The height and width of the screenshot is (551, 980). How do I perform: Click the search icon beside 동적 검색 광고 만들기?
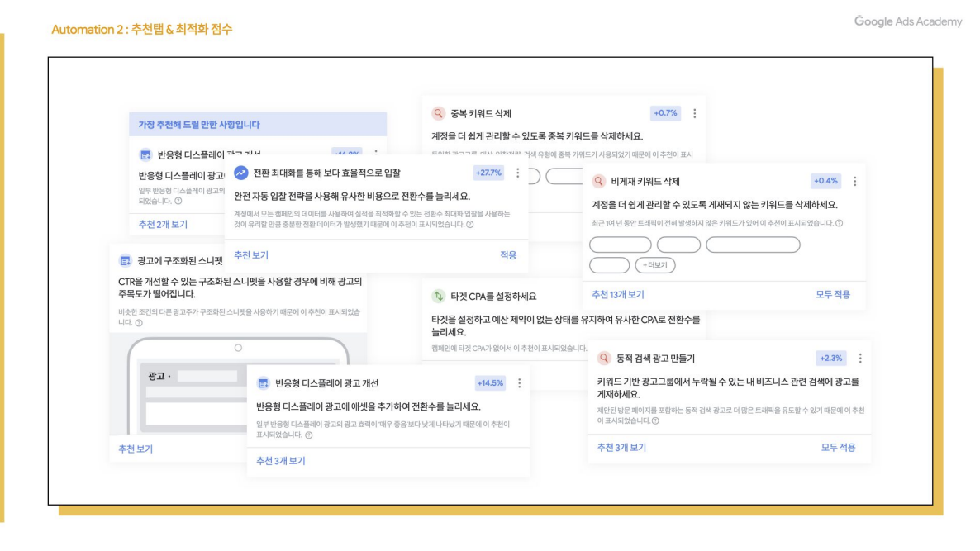point(604,358)
